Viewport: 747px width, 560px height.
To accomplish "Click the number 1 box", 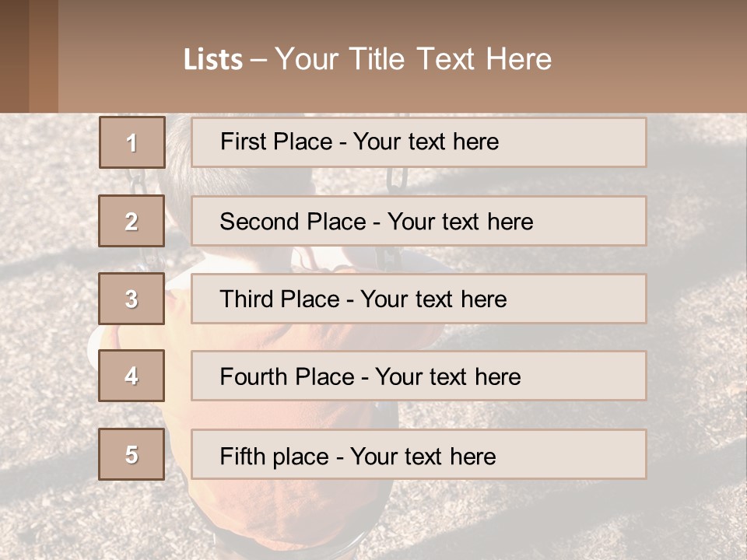I will tap(132, 142).
